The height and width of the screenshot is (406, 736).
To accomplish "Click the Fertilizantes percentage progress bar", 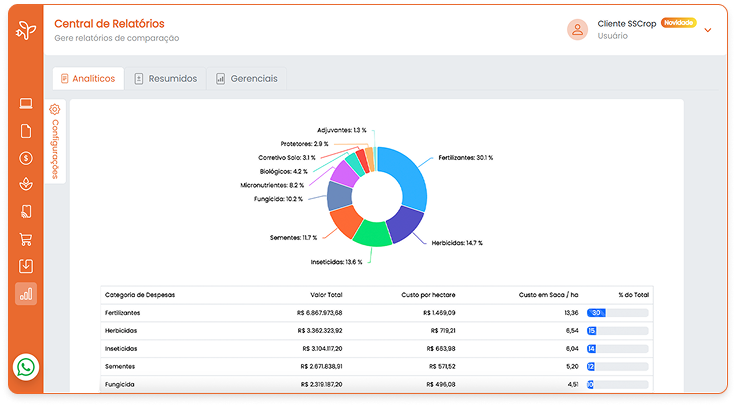I will point(617,312).
